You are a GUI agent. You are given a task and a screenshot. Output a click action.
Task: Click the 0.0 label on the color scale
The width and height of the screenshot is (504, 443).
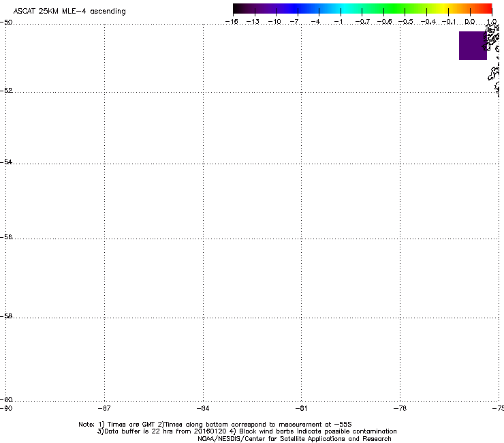[x=470, y=22]
